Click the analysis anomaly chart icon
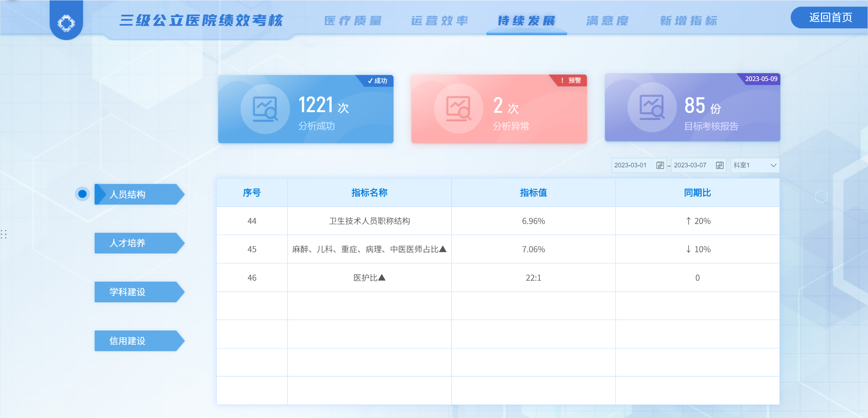This screenshot has height=418, width=868. 458,109
